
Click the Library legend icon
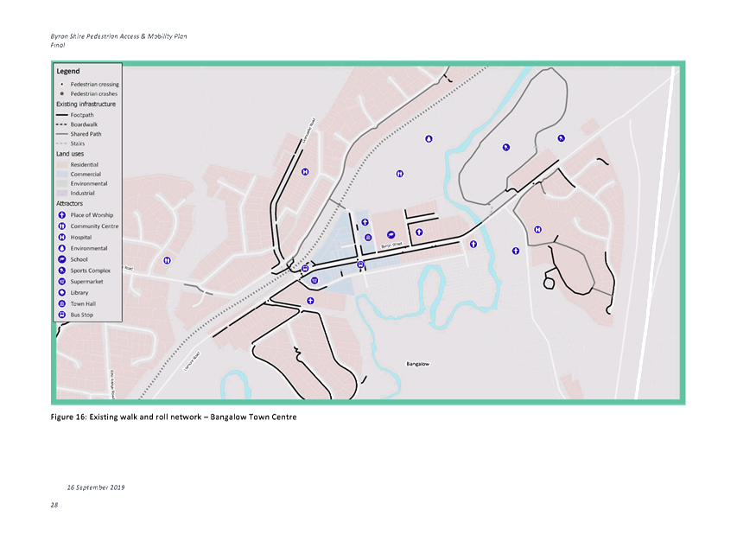click(61, 293)
